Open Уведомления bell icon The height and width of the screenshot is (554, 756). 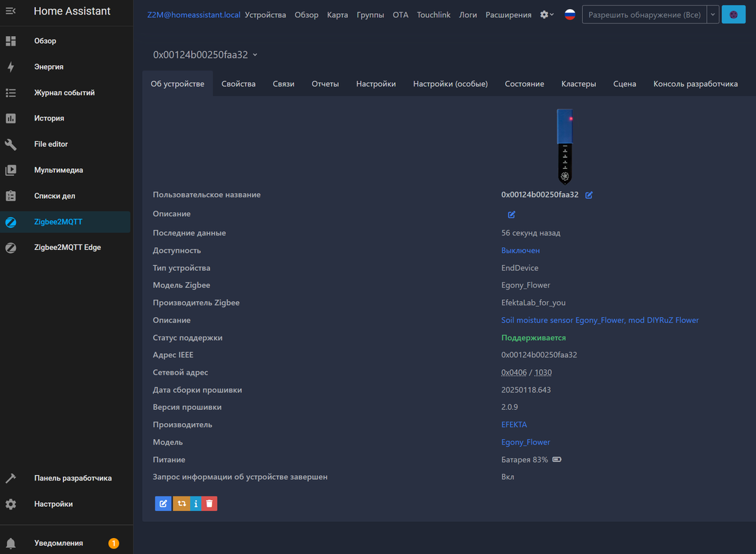pos(10,544)
